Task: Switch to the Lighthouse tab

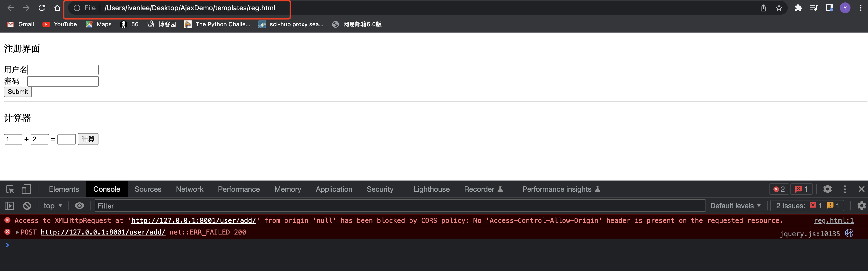Action: point(432,189)
